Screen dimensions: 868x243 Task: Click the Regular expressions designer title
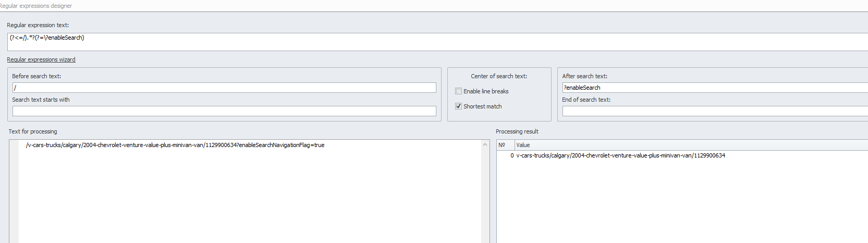pos(36,6)
